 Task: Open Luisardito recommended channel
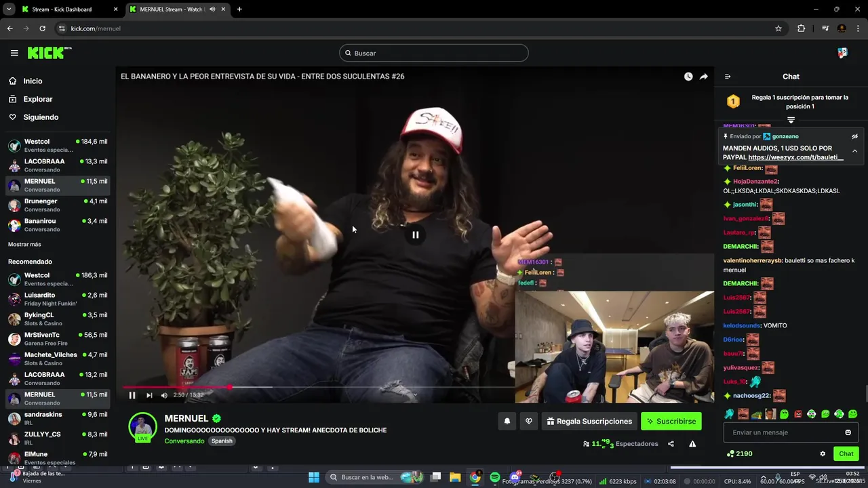58,299
